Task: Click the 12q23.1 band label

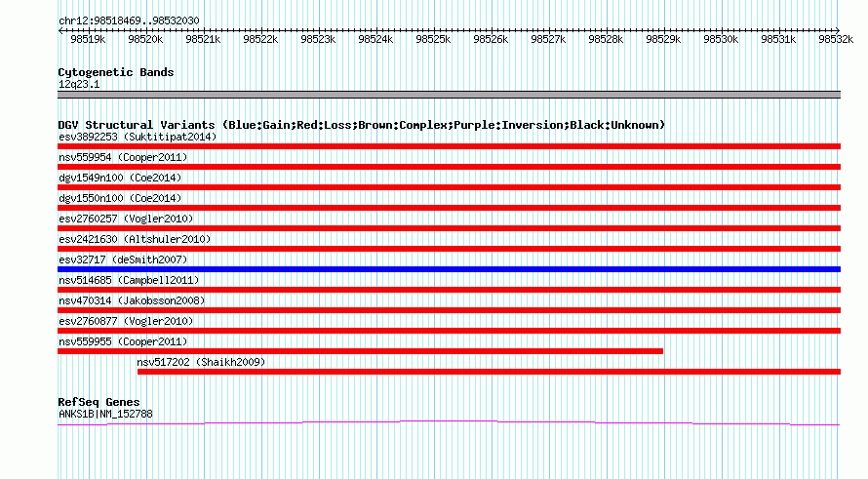Action: pyautogui.click(x=79, y=84)
